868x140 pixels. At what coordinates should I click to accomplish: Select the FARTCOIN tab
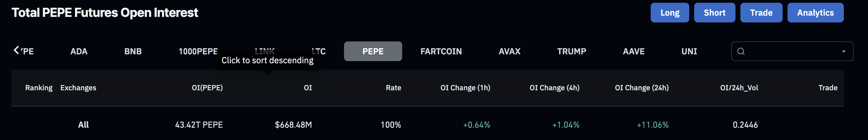click(441, 51)
